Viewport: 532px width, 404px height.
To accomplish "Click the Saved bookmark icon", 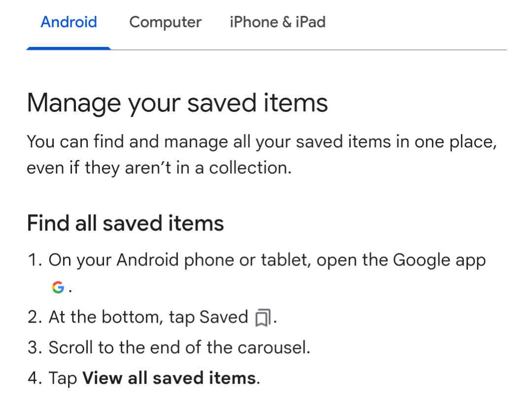I will click(263, 318).
